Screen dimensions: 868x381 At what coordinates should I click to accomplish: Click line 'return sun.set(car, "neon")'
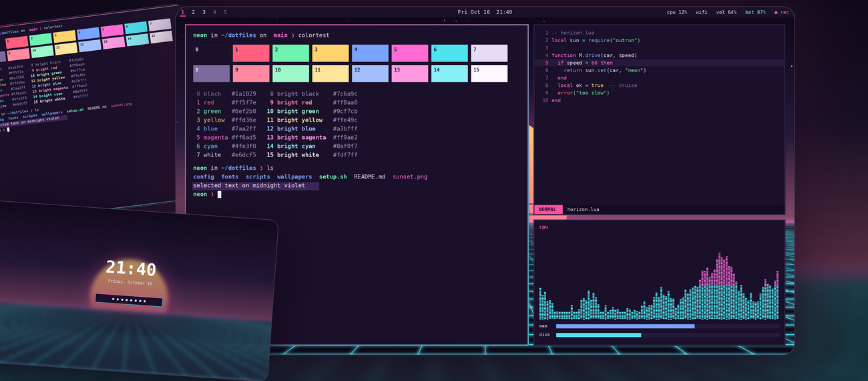605,70
